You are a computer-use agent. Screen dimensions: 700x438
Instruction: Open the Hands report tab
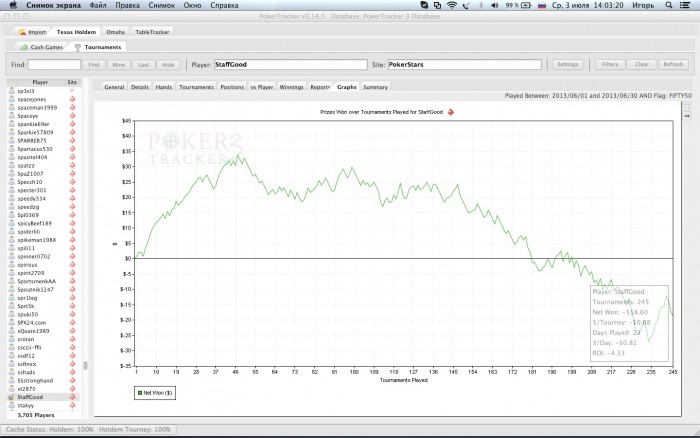[164, 87]
